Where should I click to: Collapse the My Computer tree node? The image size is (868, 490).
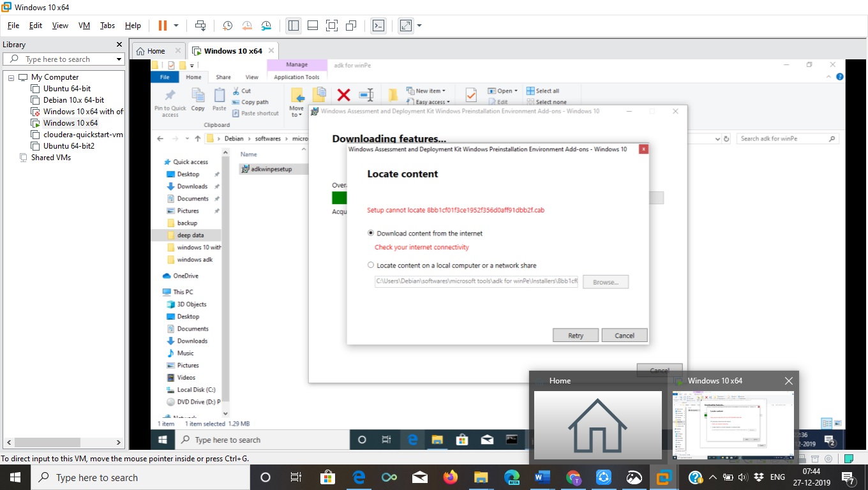tap(11, 77)
